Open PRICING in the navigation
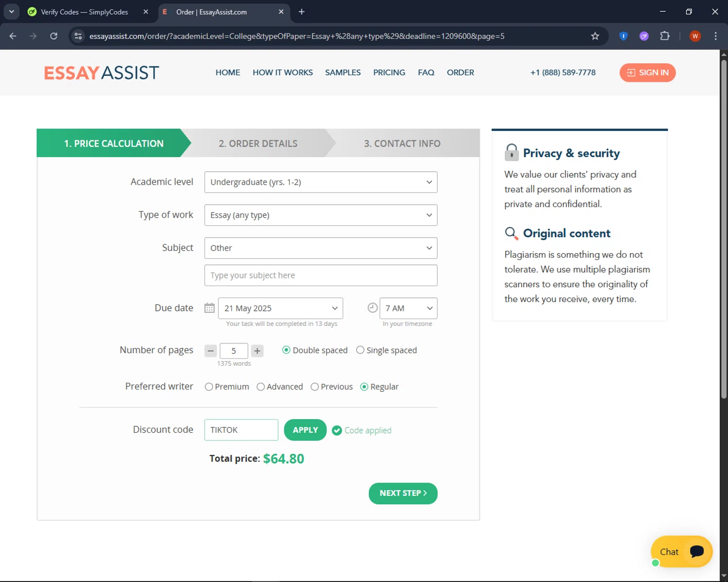The height and width of the screenshot is (582, 728). (389, 72)
